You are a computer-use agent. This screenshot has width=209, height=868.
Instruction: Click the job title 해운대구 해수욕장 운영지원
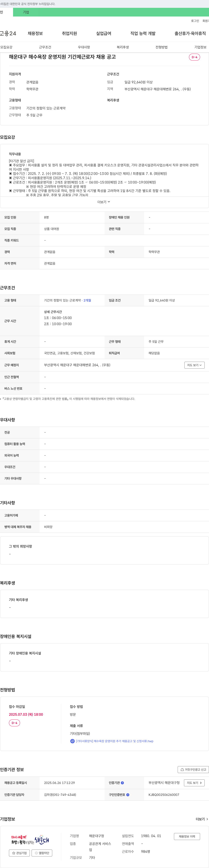tap(62, 57)
